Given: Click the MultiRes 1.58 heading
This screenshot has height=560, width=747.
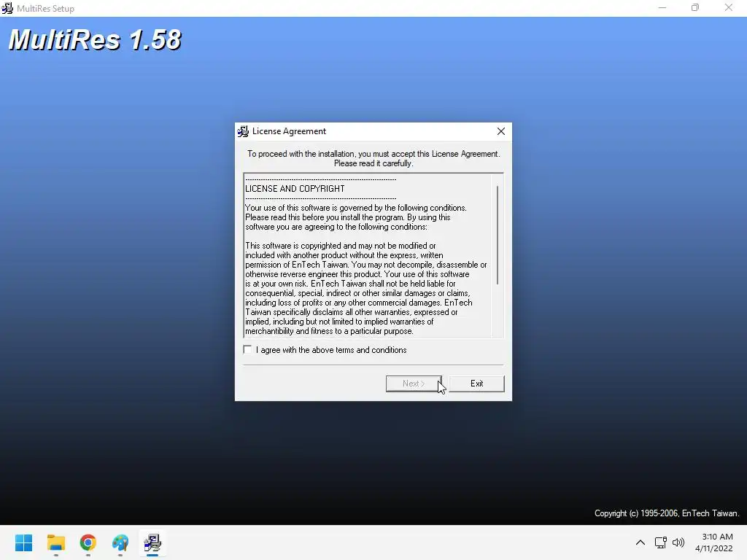Looking at the screenshot, I should [x=95, y=39].
